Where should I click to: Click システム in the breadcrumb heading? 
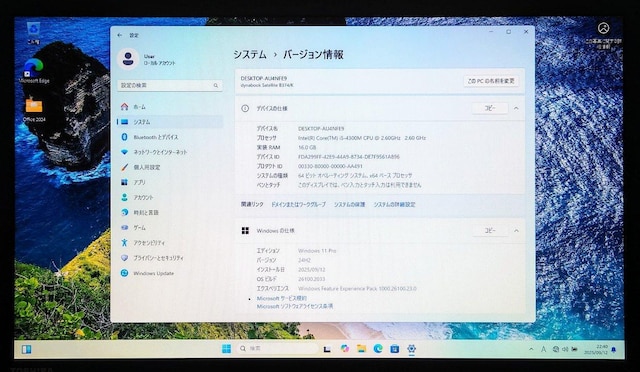click(x=250, y=54)
